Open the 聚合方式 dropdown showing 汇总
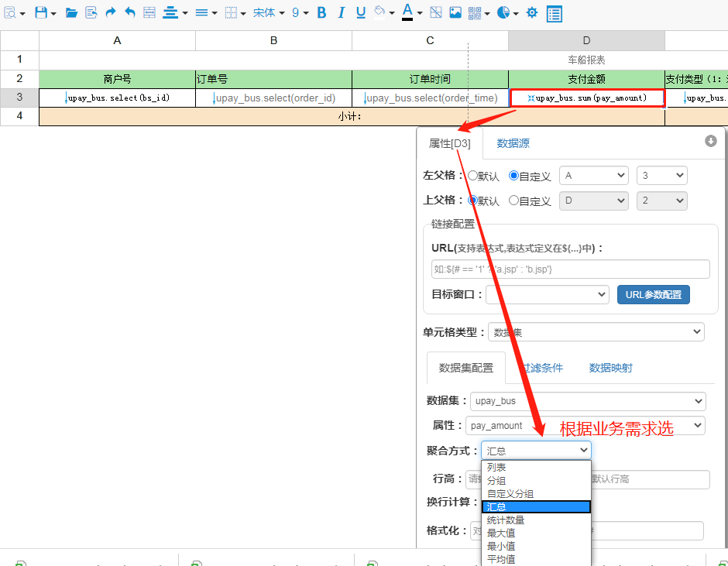 click(x=536, y=451)
